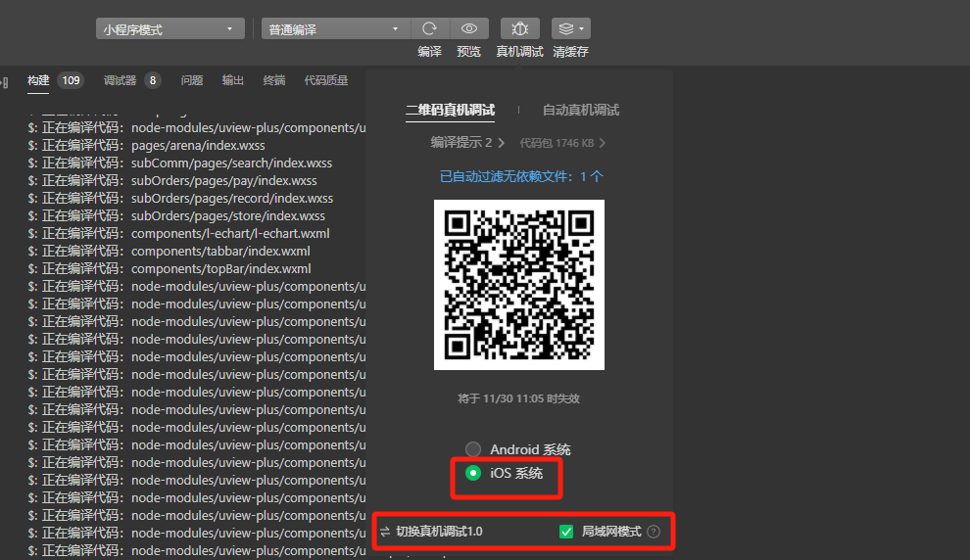
Task: Expand 代码包 1746 KB details
Action: [561, 143]
